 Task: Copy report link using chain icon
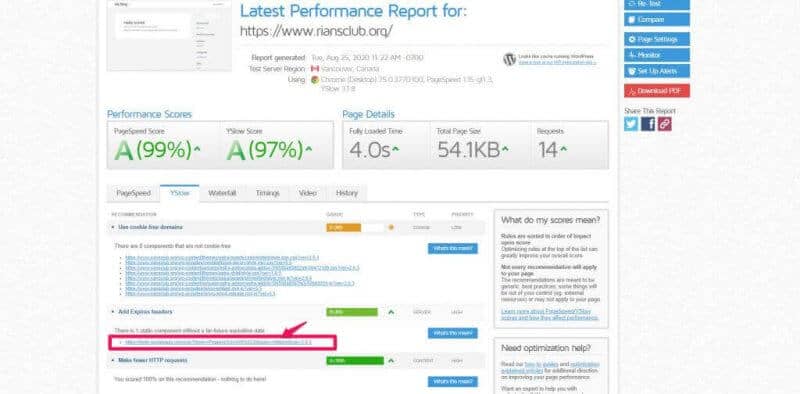(665, 124)
